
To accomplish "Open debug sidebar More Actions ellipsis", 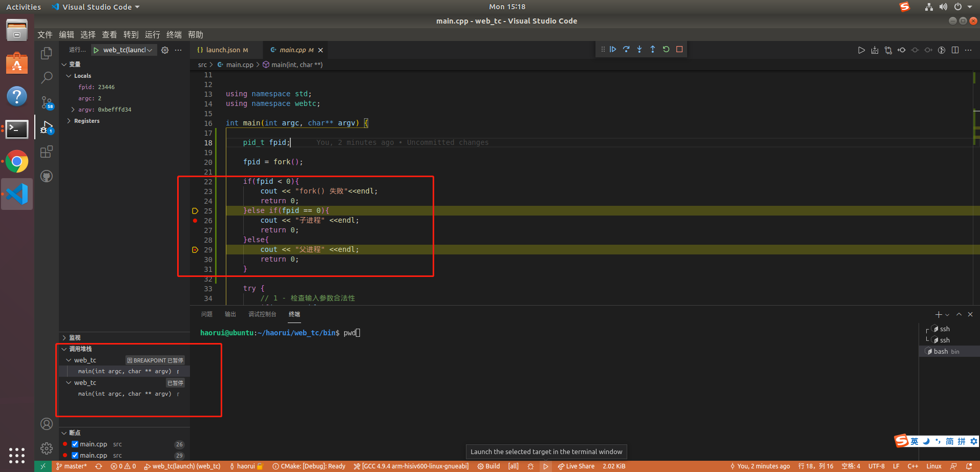I will (178, 50).
